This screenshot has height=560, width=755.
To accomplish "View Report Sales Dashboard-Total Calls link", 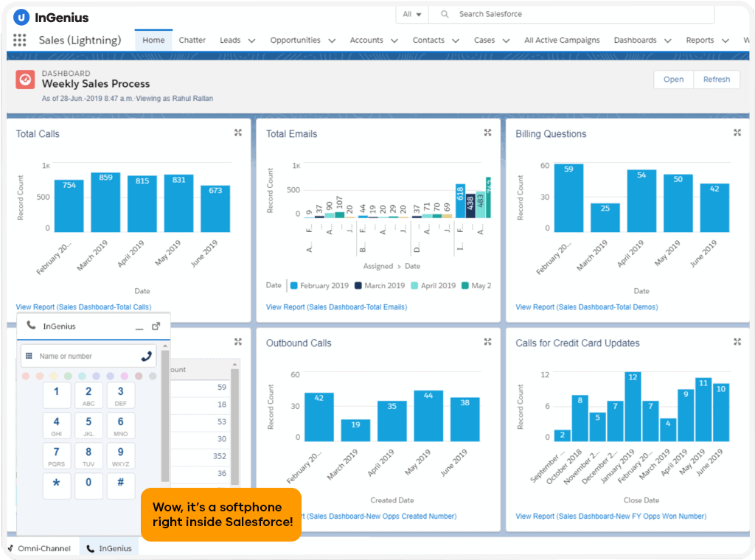I will (84, 307).
